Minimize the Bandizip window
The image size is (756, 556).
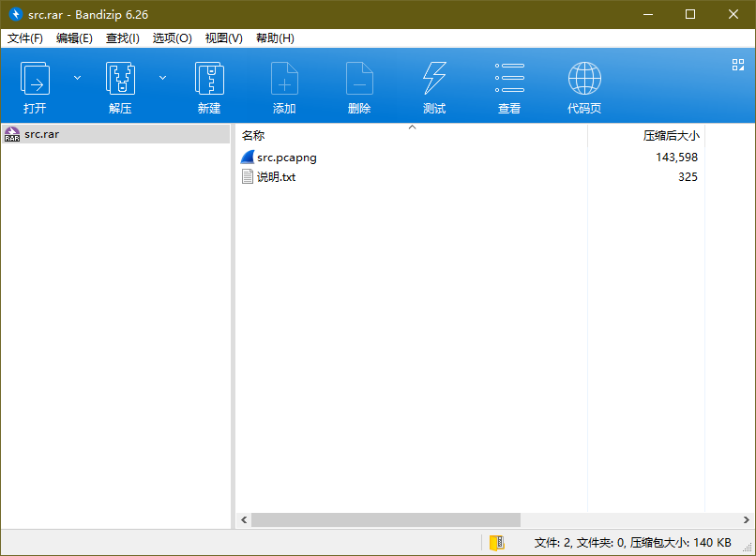(x=648, y=14)
